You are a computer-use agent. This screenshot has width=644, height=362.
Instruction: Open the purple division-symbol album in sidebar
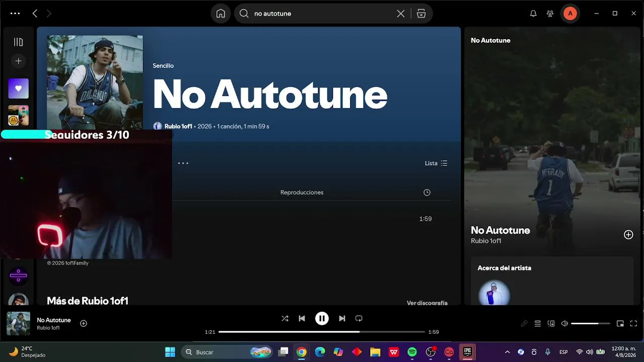[18, 276]
